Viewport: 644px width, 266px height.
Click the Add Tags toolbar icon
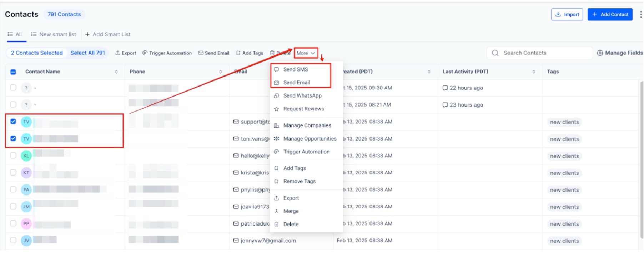click(x=238, y=53)
